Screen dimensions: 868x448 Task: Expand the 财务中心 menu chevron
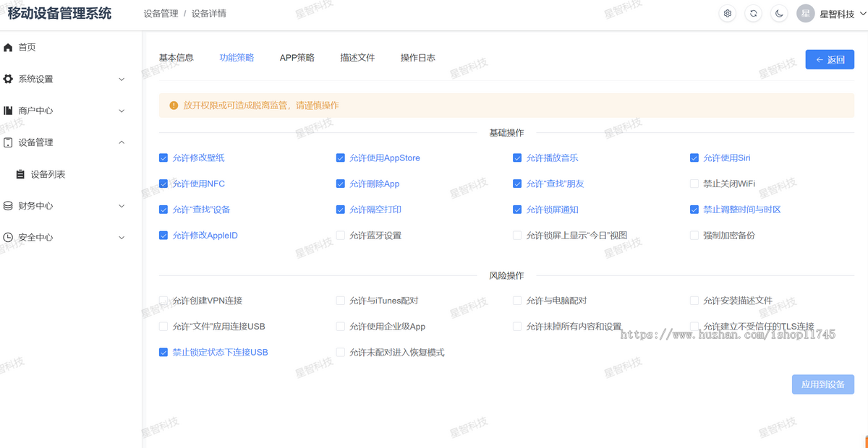pos(122,206)
